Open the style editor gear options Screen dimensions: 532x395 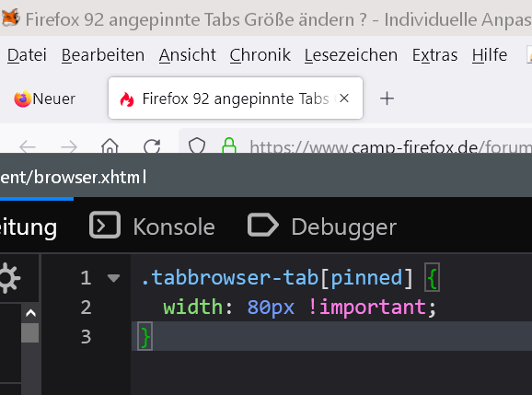coord(9,278)
